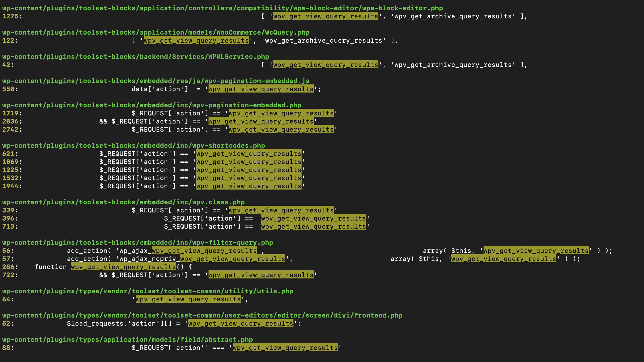Click the 'function' keyword on line 286
The image size is (644, 362).
point(51,267)
